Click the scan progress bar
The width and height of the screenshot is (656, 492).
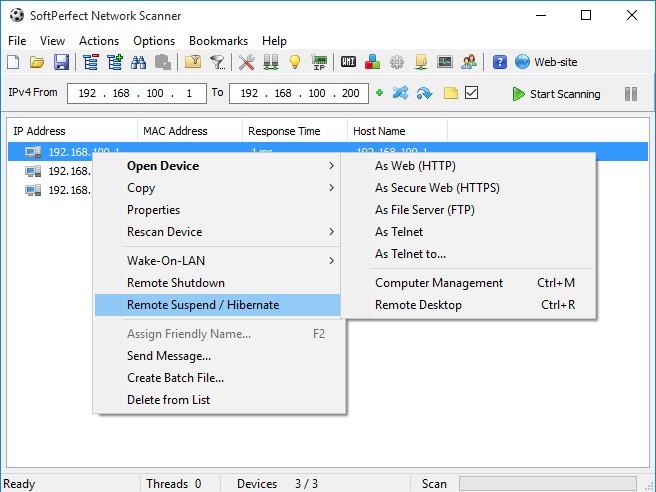pos(548,484)
